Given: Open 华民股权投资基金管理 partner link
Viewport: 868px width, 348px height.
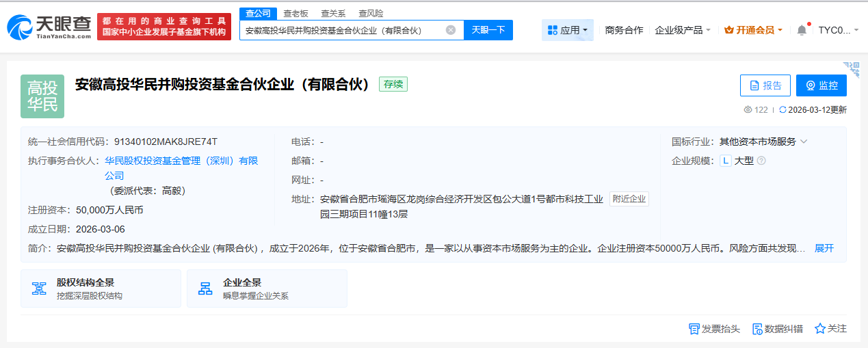Looking at the screenshot, I should pos(181,161).
